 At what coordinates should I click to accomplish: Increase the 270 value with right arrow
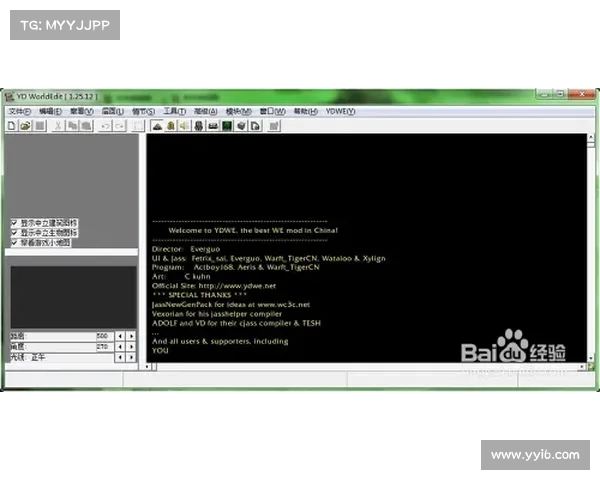click(x=131, y=347)
